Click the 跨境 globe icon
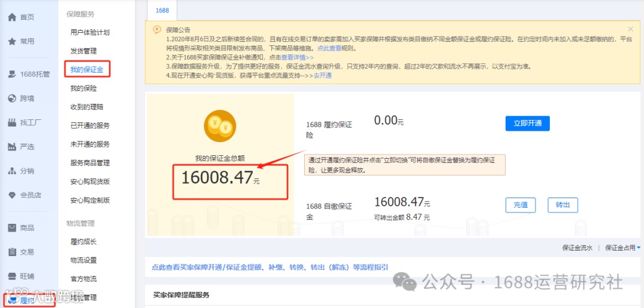The width and height of the screenshot is (644, 308). tap(12, 98)
